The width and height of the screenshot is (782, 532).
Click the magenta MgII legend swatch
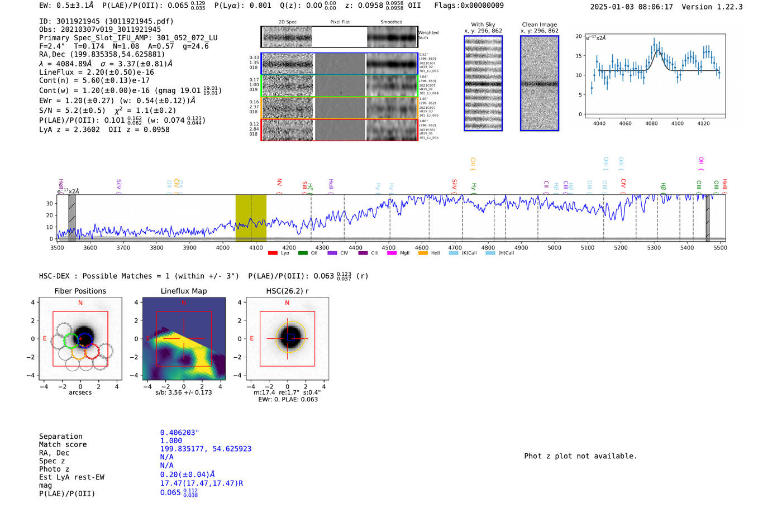(x=391, y=253)
